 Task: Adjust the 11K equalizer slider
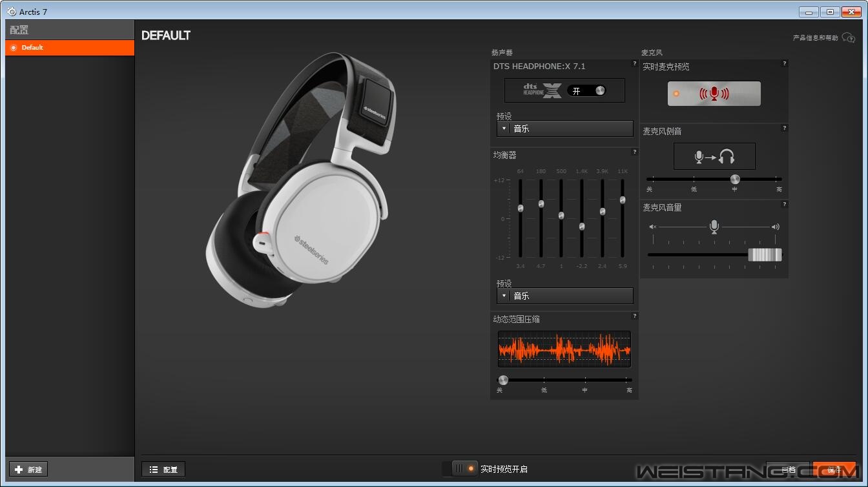click(623, 200)
